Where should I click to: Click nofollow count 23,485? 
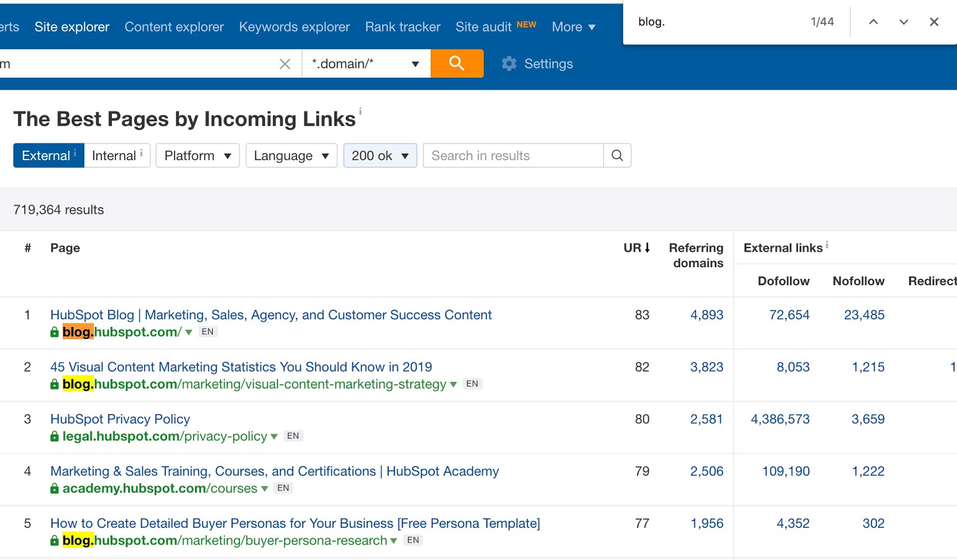[x=864, y=315]
